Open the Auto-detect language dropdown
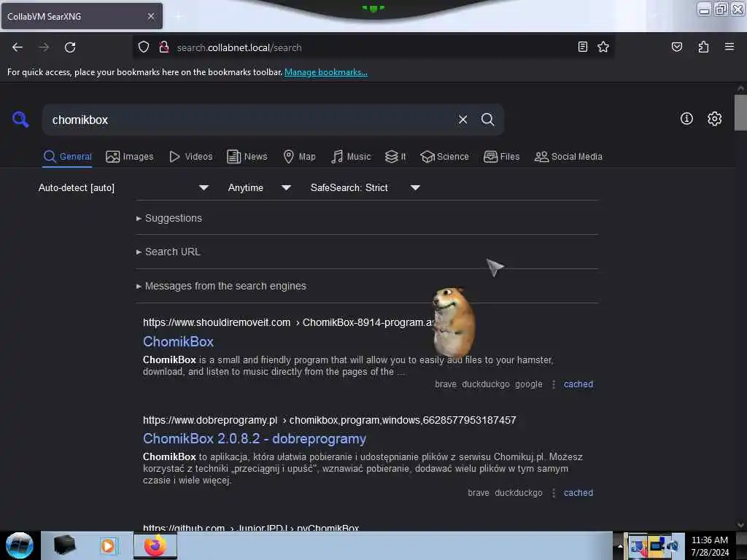 [x=123, y=187]
